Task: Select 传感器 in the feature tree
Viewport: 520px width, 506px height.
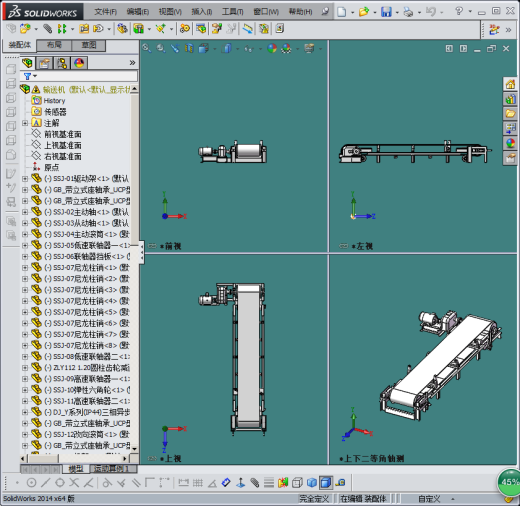Action: 55,112
